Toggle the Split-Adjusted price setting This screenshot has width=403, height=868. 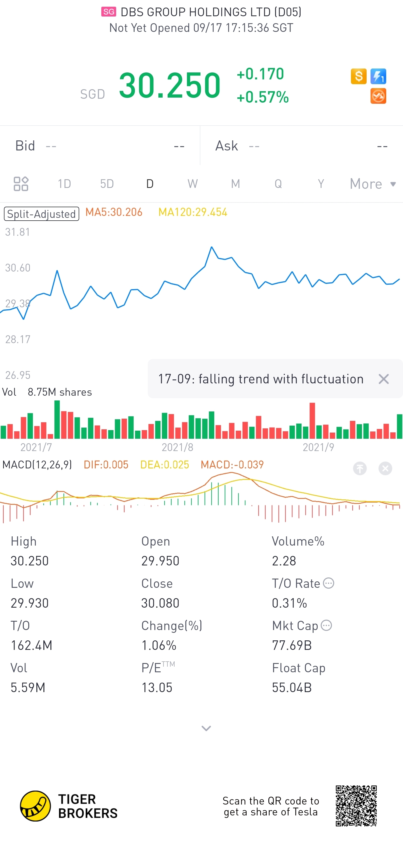[41, 214]
